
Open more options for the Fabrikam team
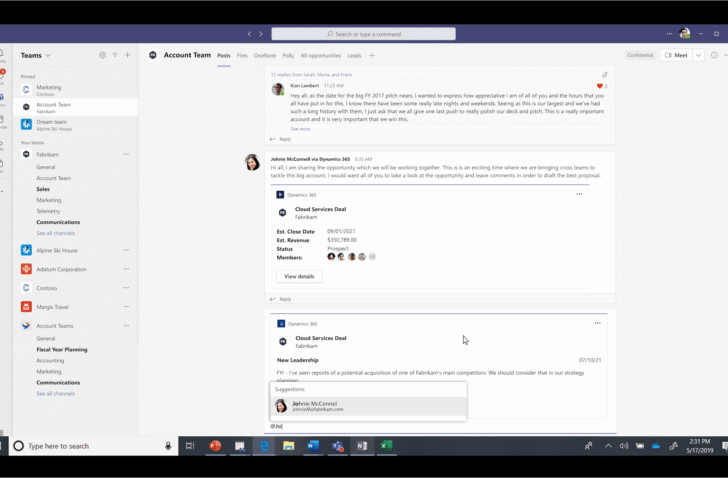pyautogui.click(x=126, y=154)
